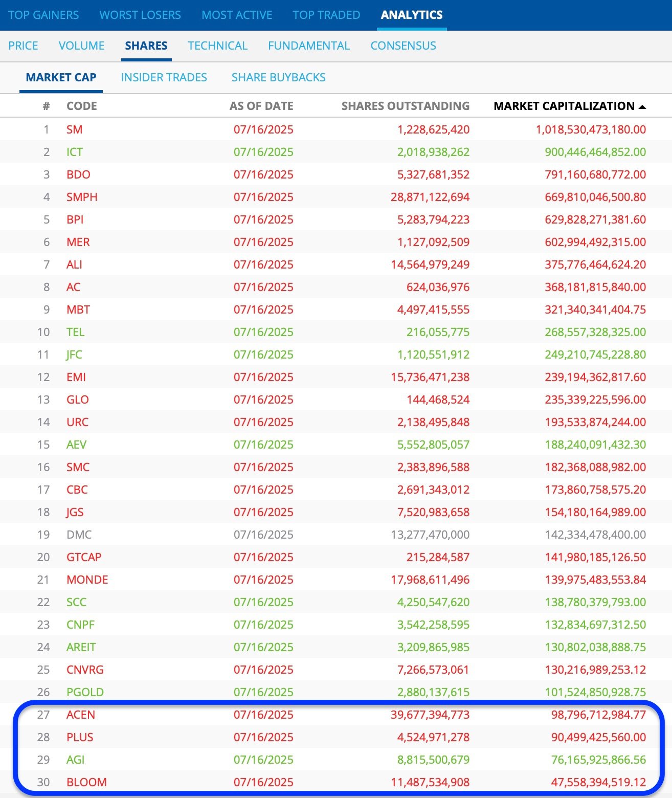672x798 pixels.
Task: Click the # column header
Action: [x=46, y=106]
